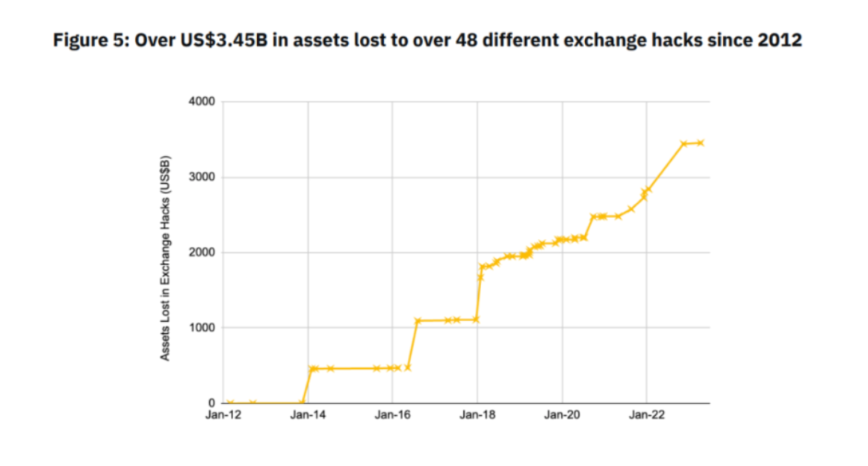Click the "4000" y-axis label
Screen dimensions: 868x466
tap(202, 102)
